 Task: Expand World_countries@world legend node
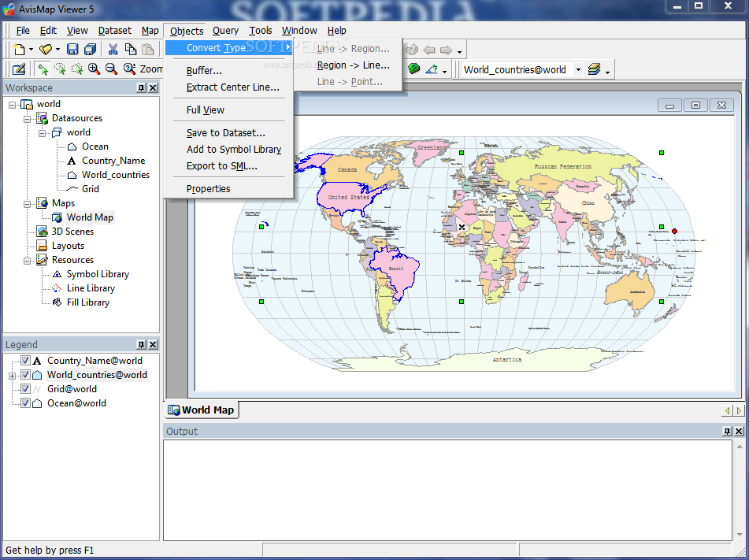13,376
